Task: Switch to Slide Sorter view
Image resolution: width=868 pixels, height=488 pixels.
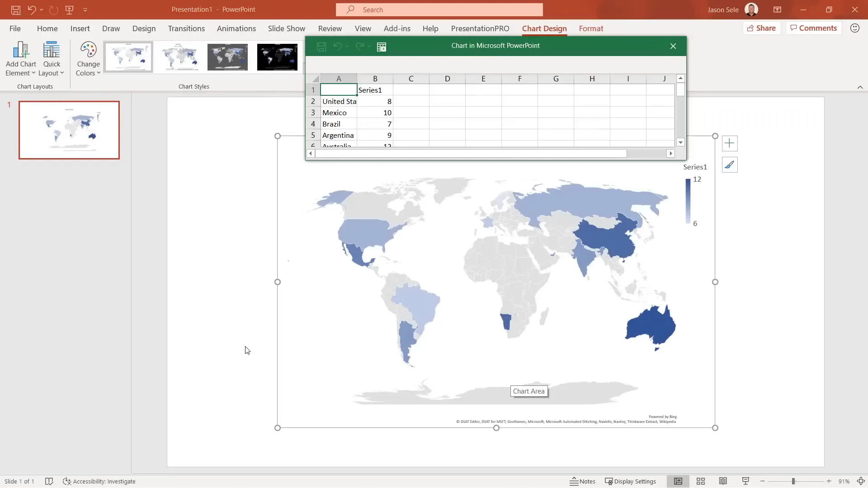Action: [701, 481]
